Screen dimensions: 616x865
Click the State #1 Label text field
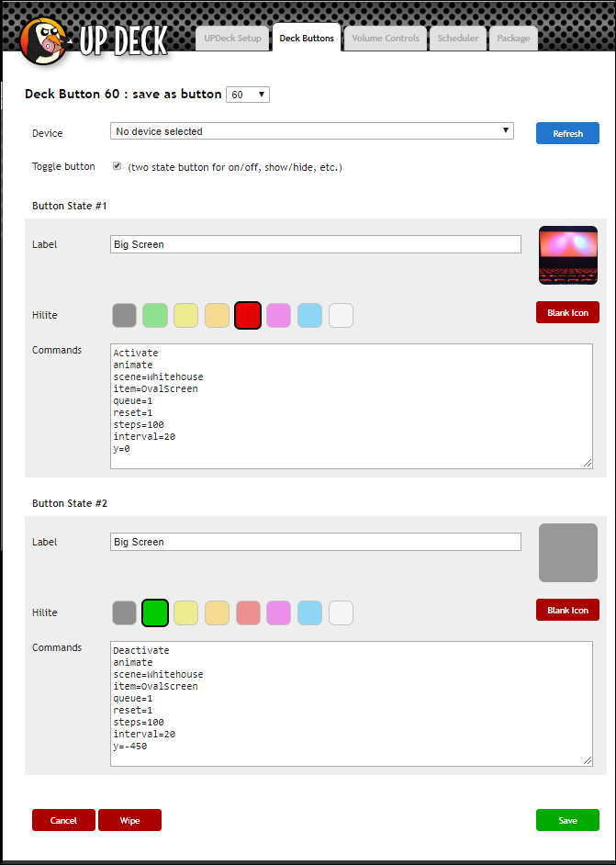pyautogui.click(x=315, y=244)
